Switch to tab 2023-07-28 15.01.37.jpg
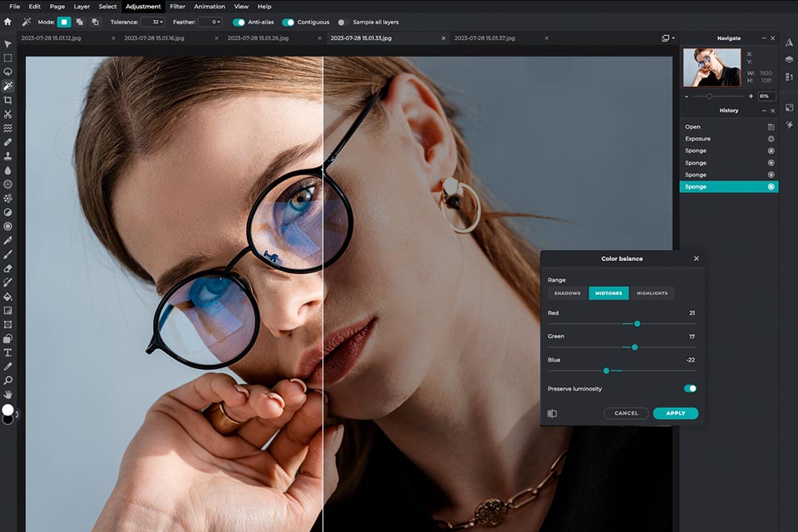Image resolution: width=798 pixels, height=532 pixels. tap(485, 38)
